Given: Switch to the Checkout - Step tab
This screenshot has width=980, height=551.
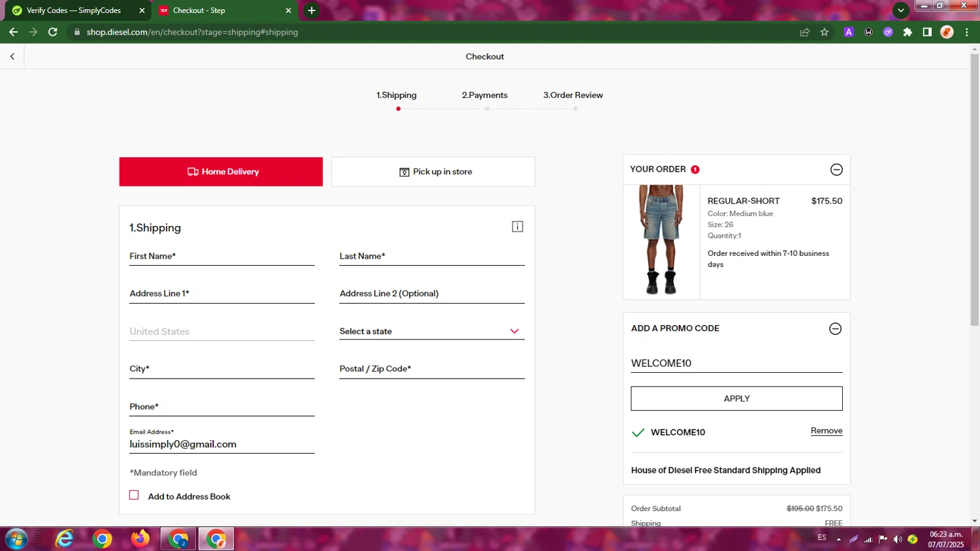Looking at the screenshot, I should pyautogui.click(x=224, y=10).
